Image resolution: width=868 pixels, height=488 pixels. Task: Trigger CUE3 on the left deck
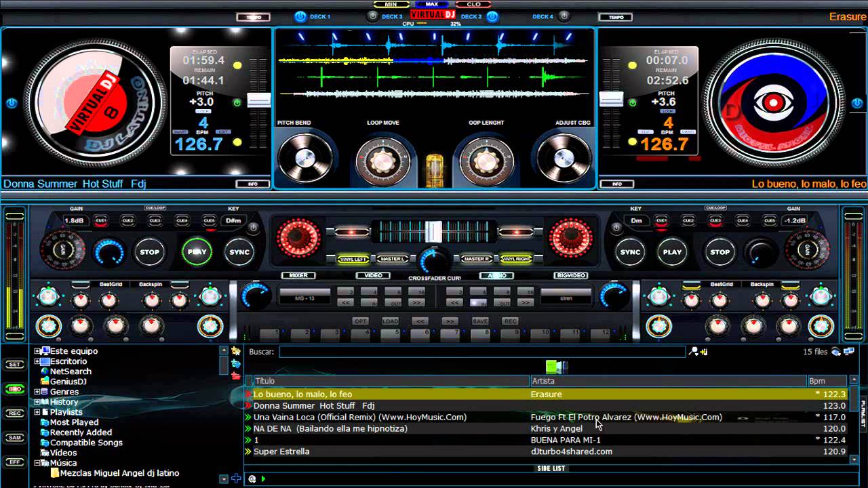click(x=155, y=220)
